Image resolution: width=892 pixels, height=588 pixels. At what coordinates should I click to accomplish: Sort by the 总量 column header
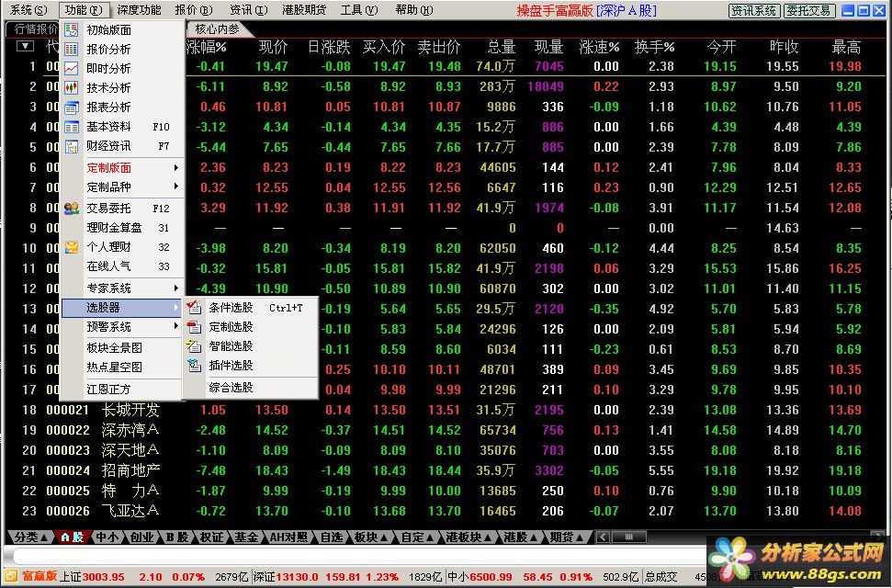coord(502,47)
